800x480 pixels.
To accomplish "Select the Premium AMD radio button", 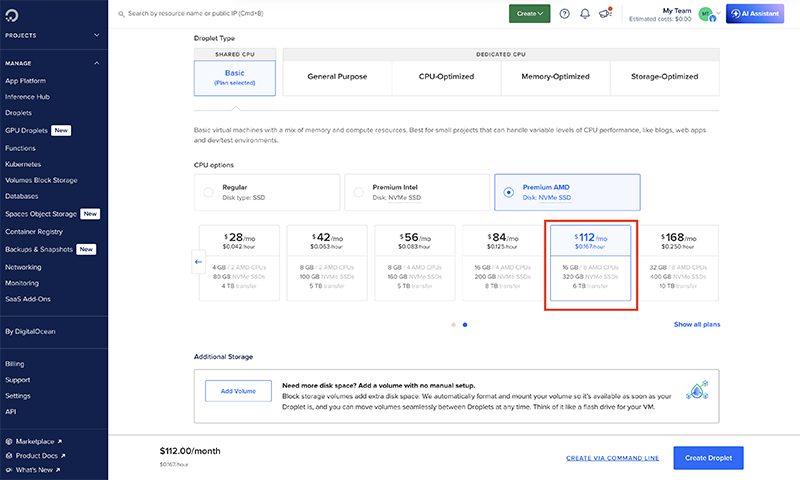I will (509, 192).
